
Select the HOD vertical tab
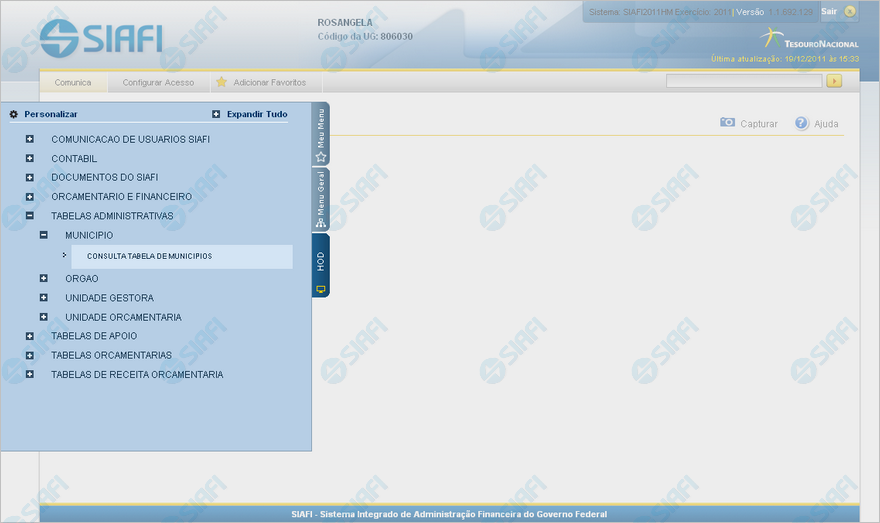(x=321, y=265)
